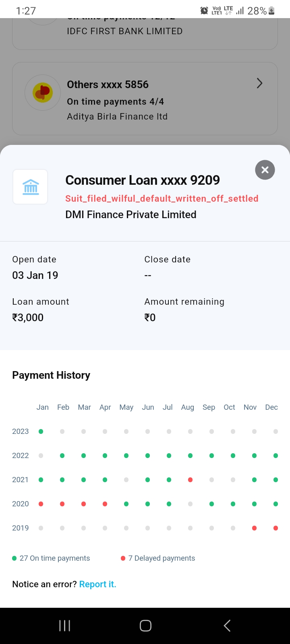Tap the bank building icon

coord(31,187)
